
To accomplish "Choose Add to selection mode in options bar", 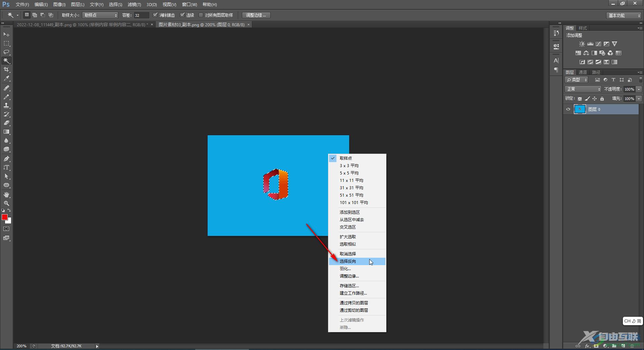I will 35,15.
